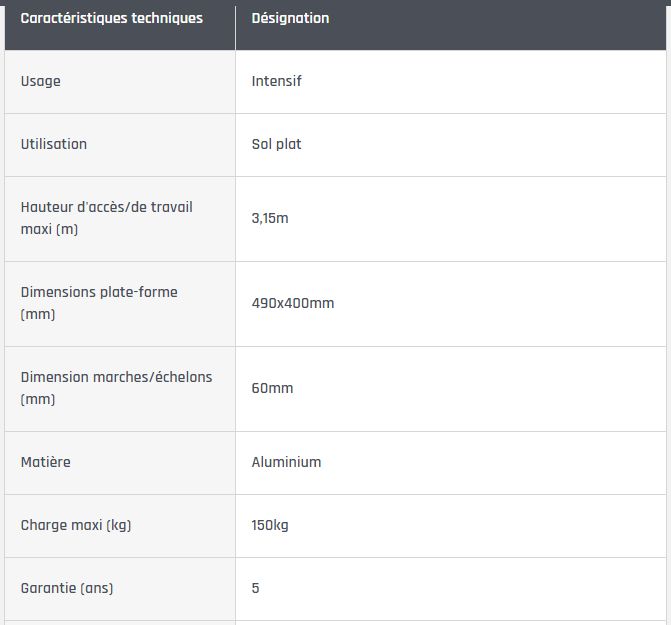This screenshot has width=671, height=625.
Task: Select the 'Charge maxi (kg)' label
Action: (76, 525)
